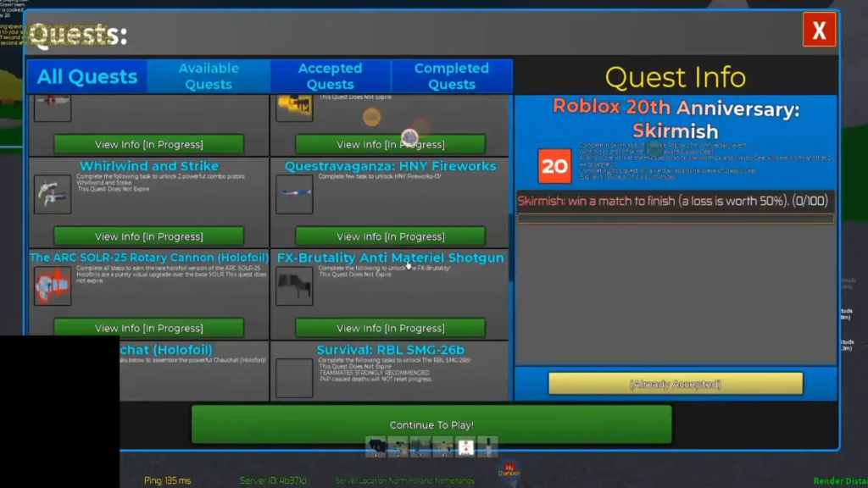This screenshot has height=488, width=868.
Task: Click the Skirmish quest progress bar
Action: point(676,219)
